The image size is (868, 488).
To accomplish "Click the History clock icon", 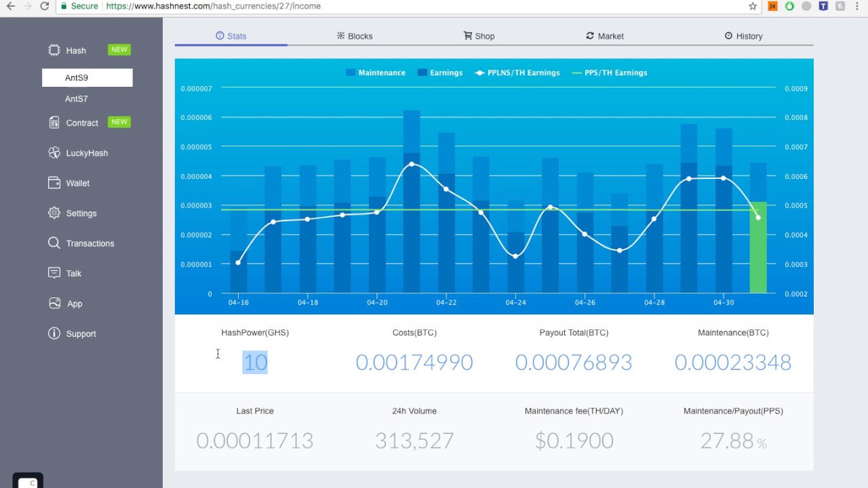I will click(728, 35).
